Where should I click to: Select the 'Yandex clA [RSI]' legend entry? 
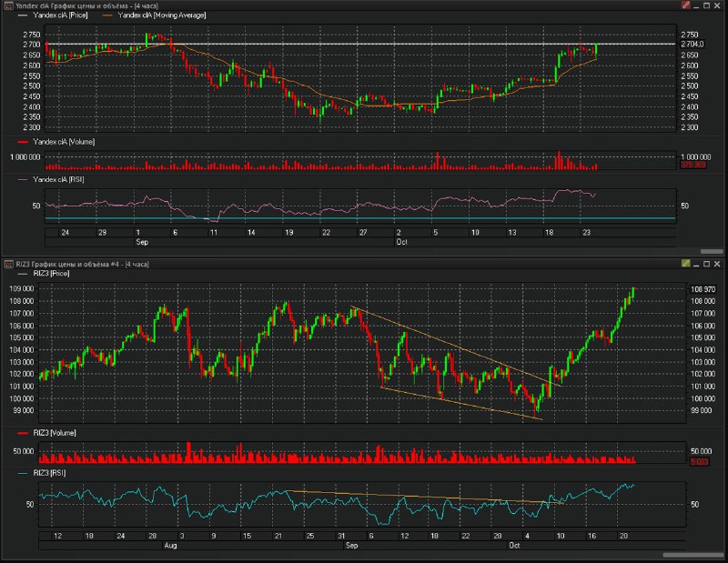(x=51, y=179)
